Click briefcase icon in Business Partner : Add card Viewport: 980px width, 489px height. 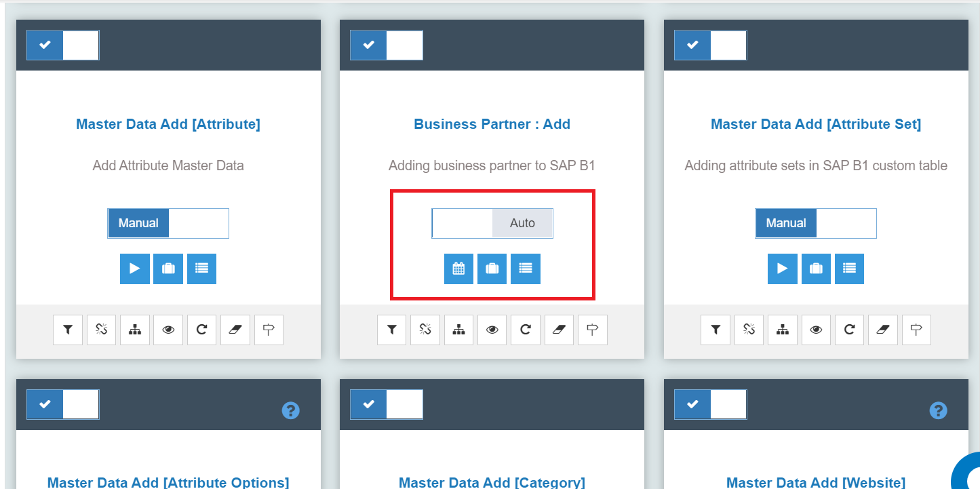pos(492,269)
